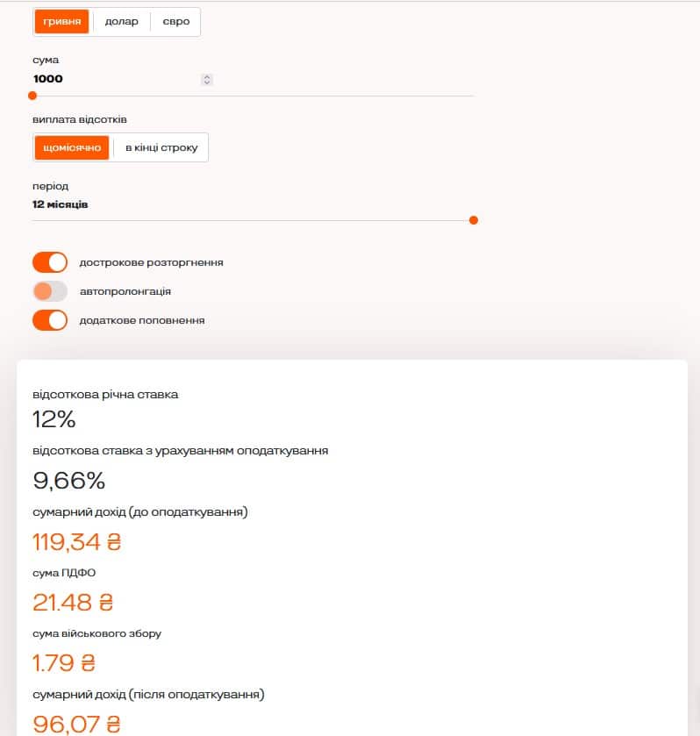Viewport: 700px width, 736px height.
Task: Click the up arrow of the сума stepper
Action: tap(207, 76)
